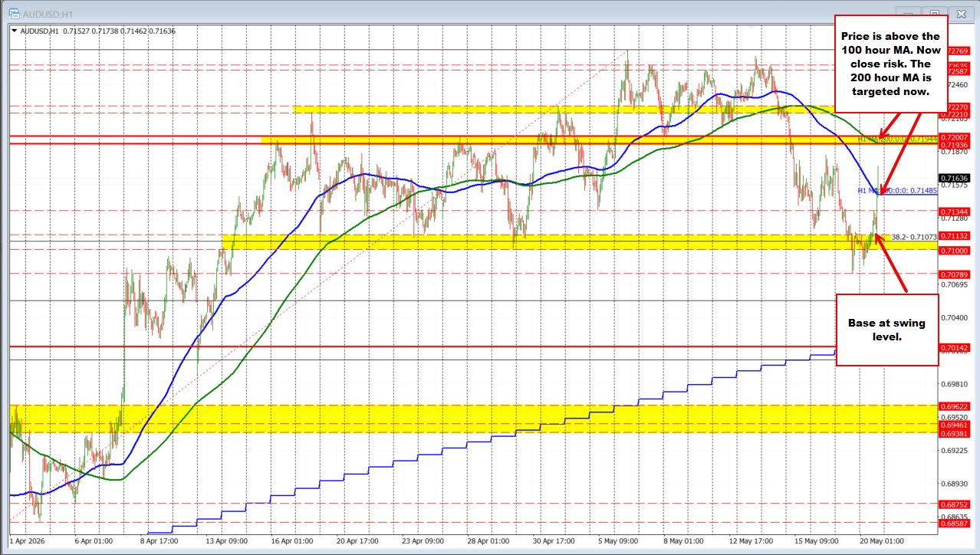Click the 6 Apr 01:00 time axis label
The height and width of the screenshot is (555, 980).
92,540
